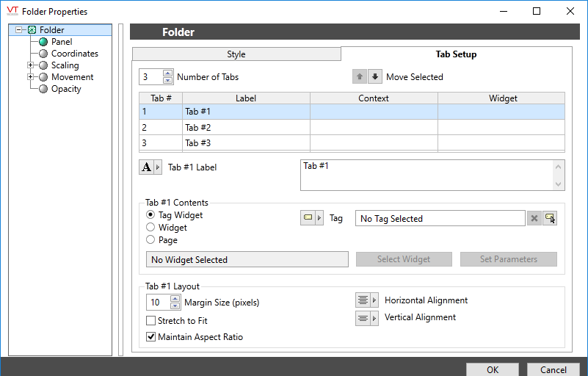
Task: Click the move selected tab down arrow
Action: (375, 76)
